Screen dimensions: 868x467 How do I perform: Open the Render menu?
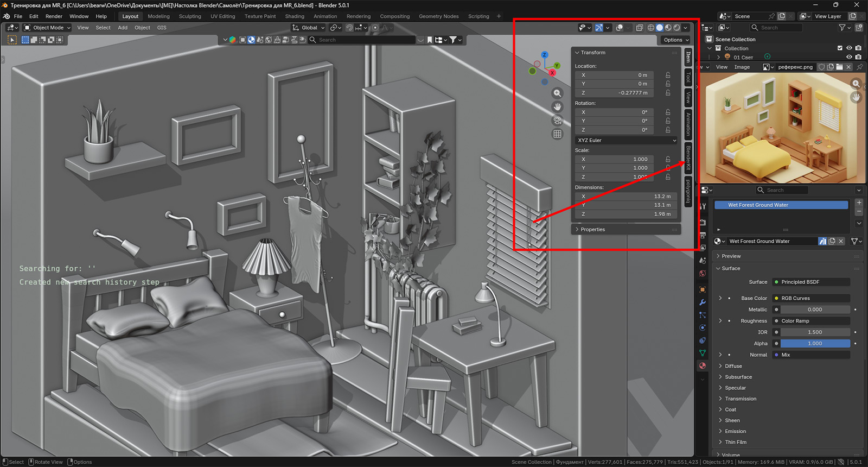click(54, 16)
